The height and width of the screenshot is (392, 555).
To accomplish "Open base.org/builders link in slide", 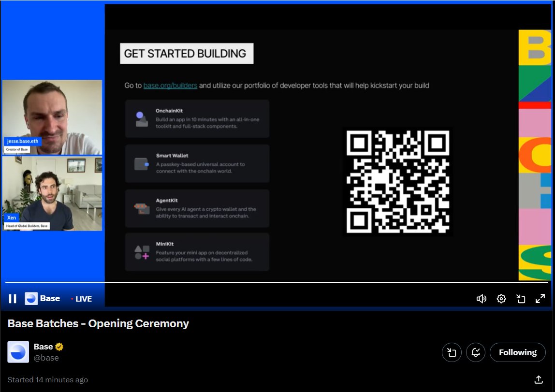I will pos(170,86).
